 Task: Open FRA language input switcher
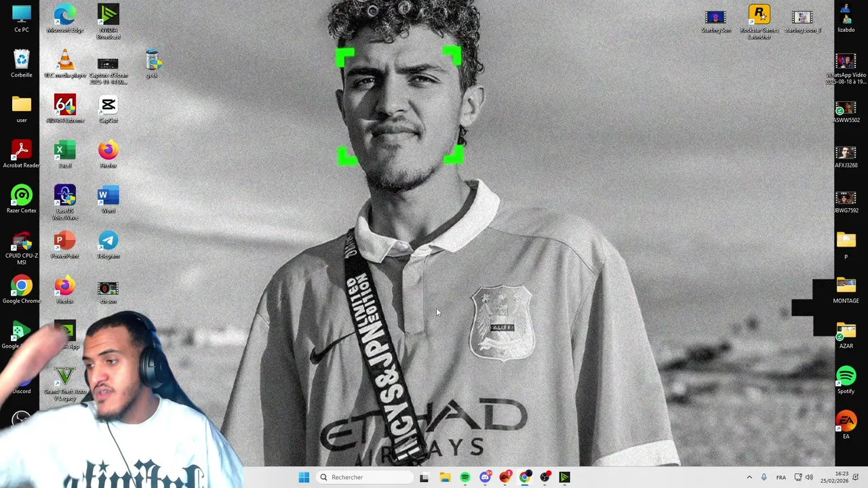click(x=781, y=477)
